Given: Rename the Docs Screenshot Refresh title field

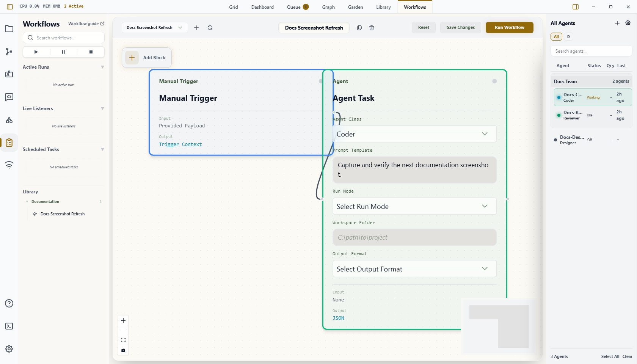Looking at the screenshot, I should [314, 28].
